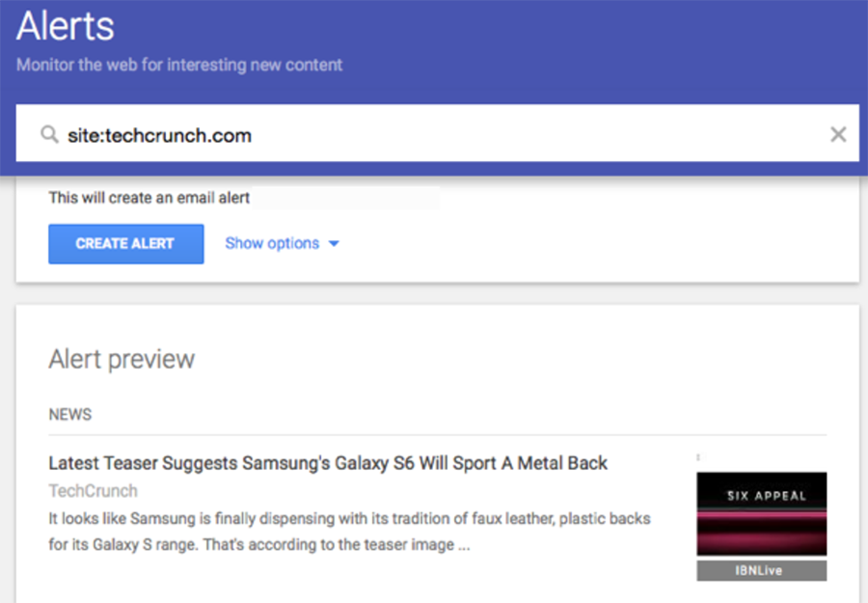This screenshot has height=603, width=868.
Task: Click the site:techcrunch.com search field
Action: pyautogui.click(x=386, y=135)
